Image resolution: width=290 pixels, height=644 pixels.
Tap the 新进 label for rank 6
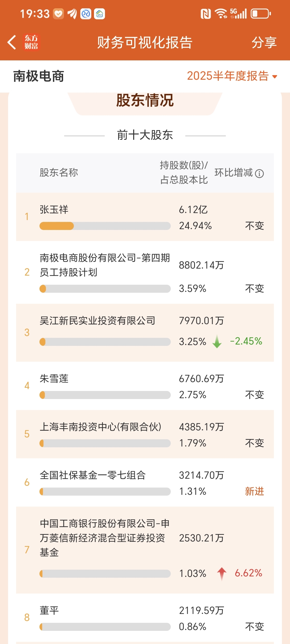255,491
